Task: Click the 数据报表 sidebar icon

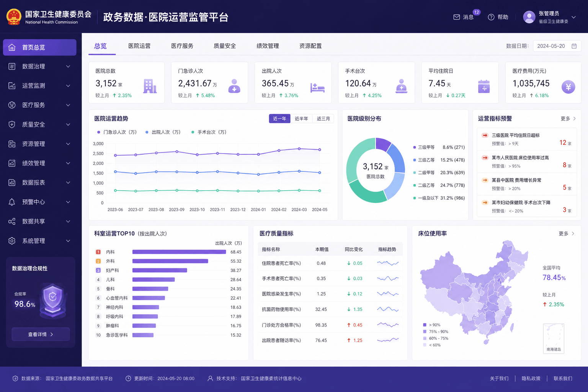Action: click(x=12, y=183)
